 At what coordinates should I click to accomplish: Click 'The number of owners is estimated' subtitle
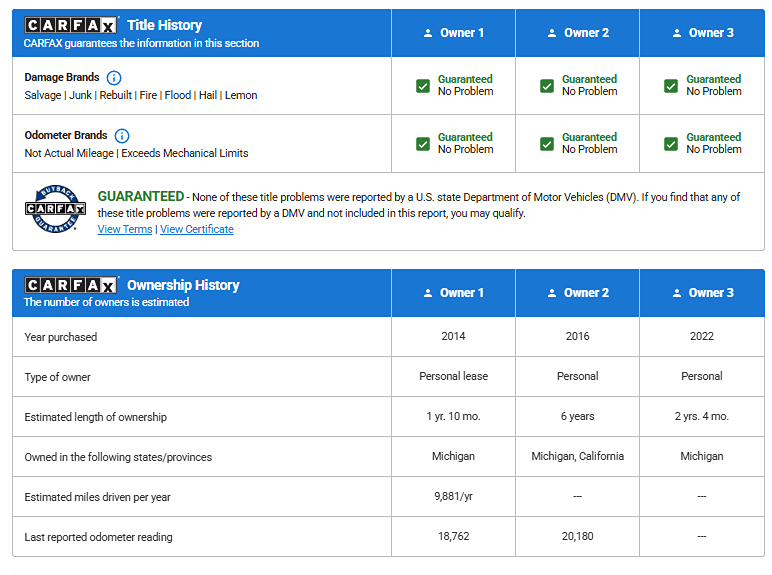point(106,302)
